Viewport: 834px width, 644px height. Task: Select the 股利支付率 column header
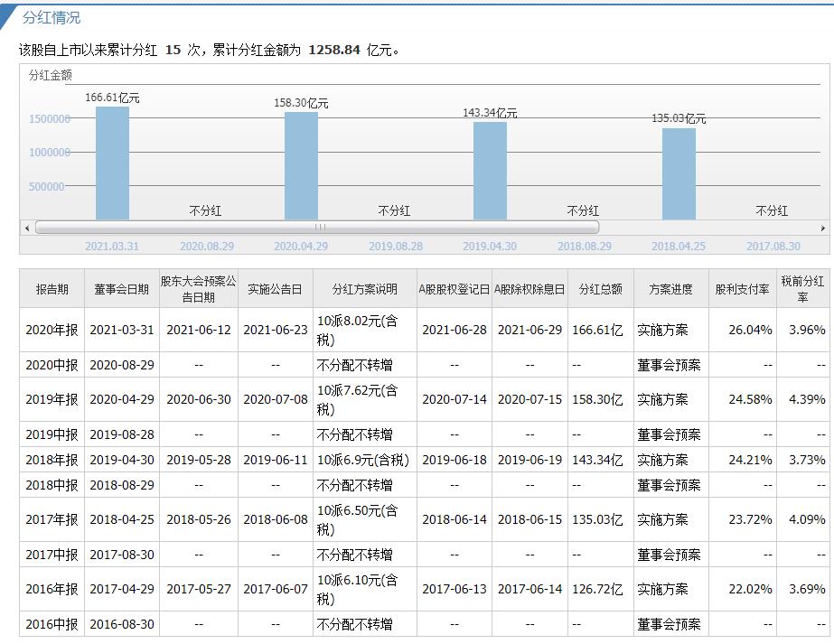click(741, 288)
